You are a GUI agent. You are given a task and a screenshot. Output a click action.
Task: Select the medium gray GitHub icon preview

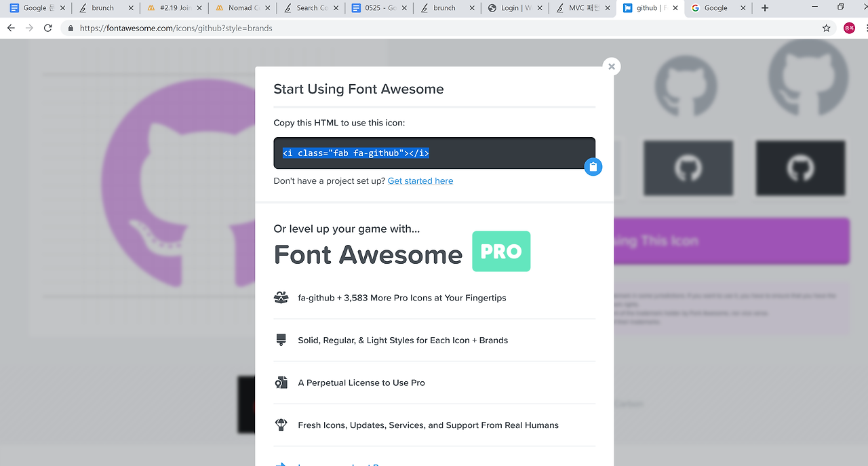click(686, 86)
